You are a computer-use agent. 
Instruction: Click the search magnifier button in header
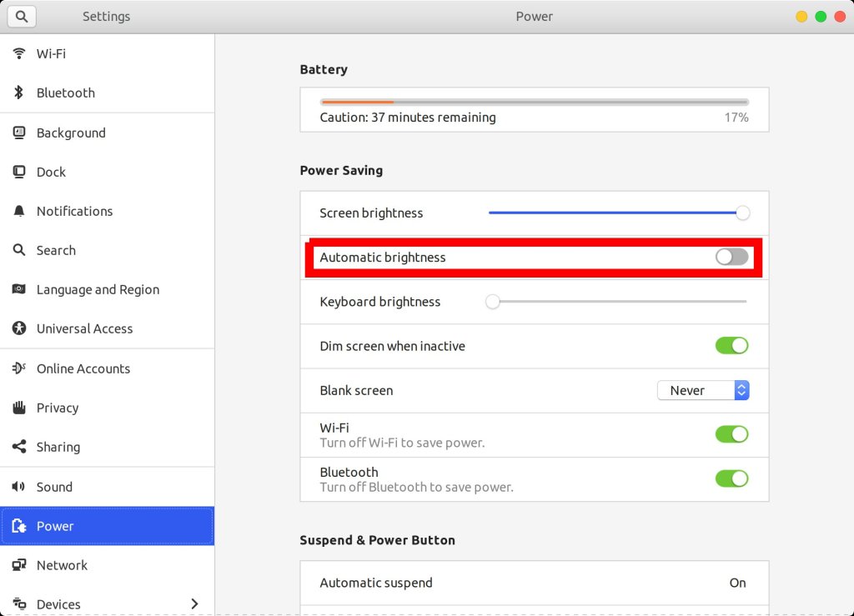[22, 16]
